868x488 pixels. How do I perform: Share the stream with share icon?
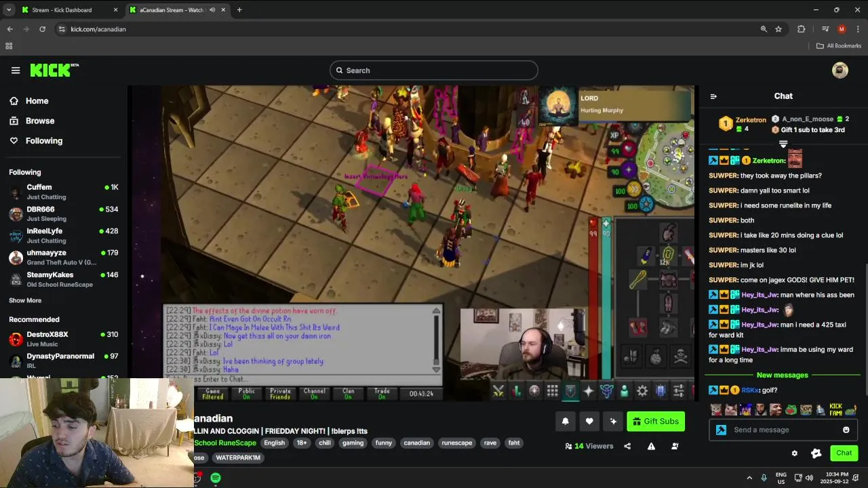627,446
